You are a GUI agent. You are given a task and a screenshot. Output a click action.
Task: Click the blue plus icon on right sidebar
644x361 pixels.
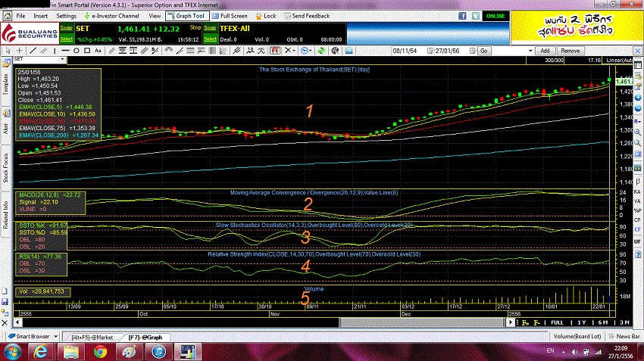coord(638,98)
